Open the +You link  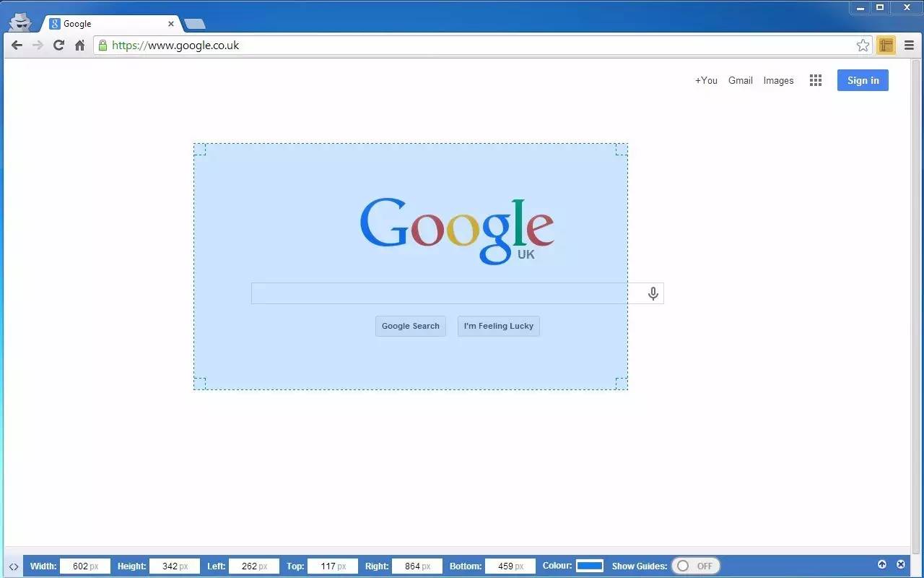coord(706,80)
